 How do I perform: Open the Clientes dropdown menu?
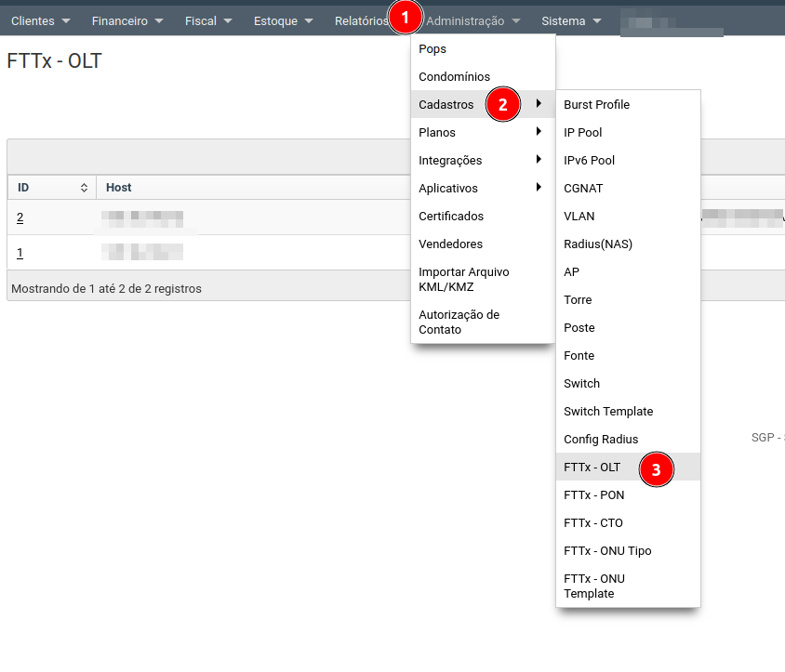coord(40,20)
